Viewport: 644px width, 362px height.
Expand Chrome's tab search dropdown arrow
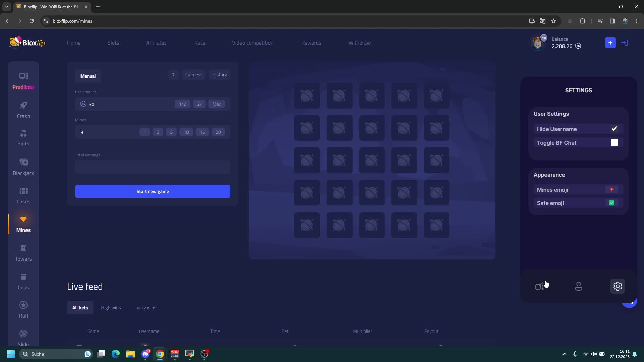click(x=6, y=7)
